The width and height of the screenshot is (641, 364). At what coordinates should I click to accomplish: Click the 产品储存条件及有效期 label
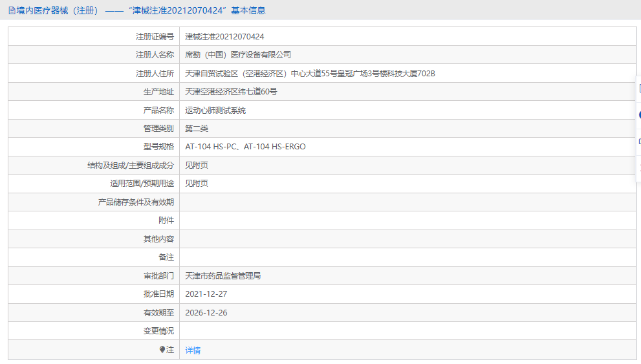click(136, 202)
